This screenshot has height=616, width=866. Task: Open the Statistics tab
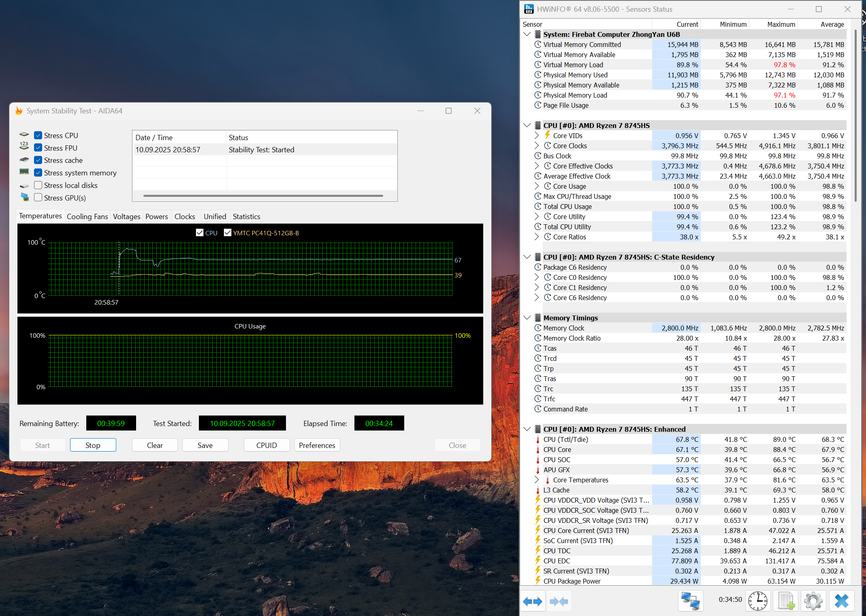click(246, 217)
